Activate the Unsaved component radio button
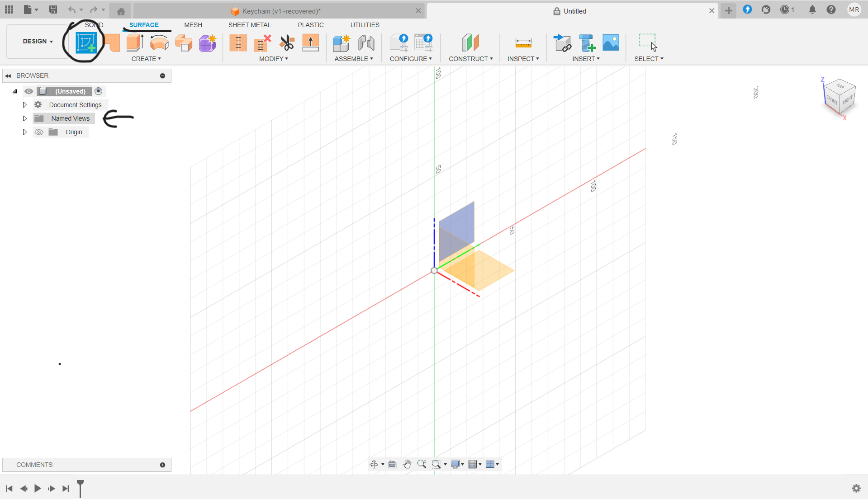Screen dimensions: 868x499 [99, 91]
